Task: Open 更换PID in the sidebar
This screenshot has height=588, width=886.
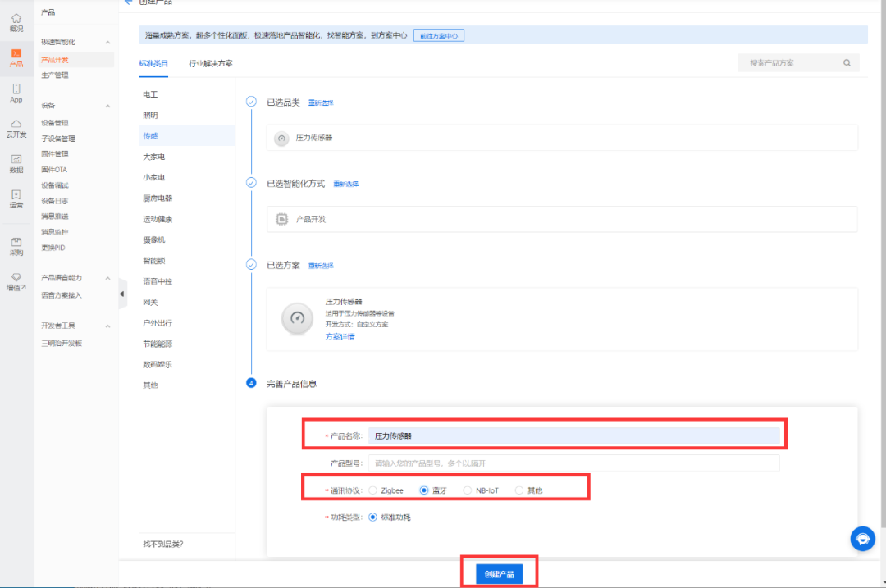Action: point(53,248)
